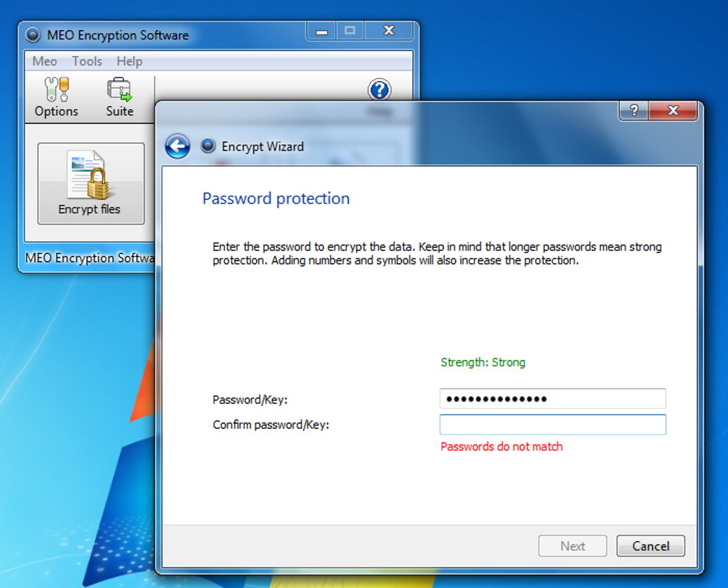Click the Next button
Screen dimensions: 728x588
click(572, 546)
